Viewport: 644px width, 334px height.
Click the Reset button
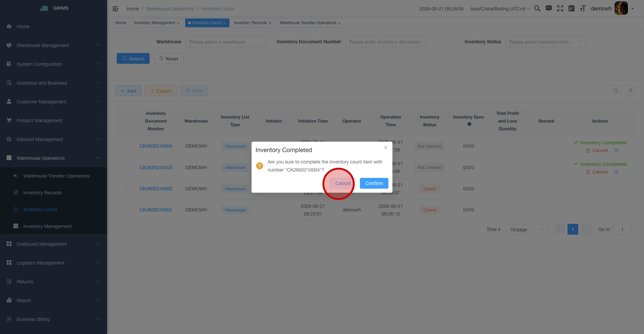tap(169, 58)
